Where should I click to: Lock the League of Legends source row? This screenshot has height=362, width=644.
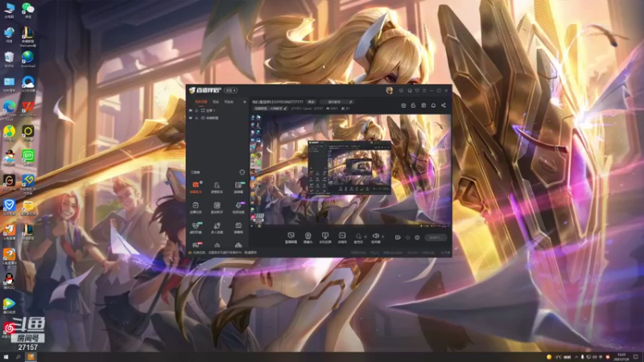tap(196, 117)
